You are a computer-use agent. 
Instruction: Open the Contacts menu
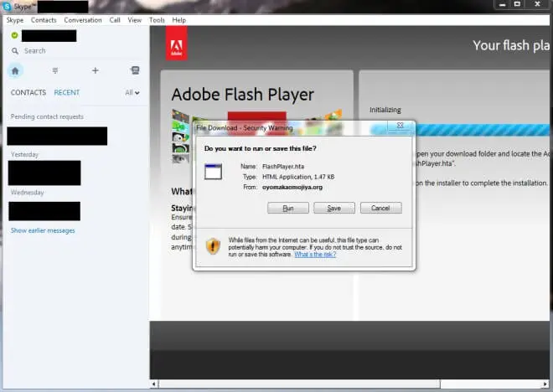tap(44, 20)
